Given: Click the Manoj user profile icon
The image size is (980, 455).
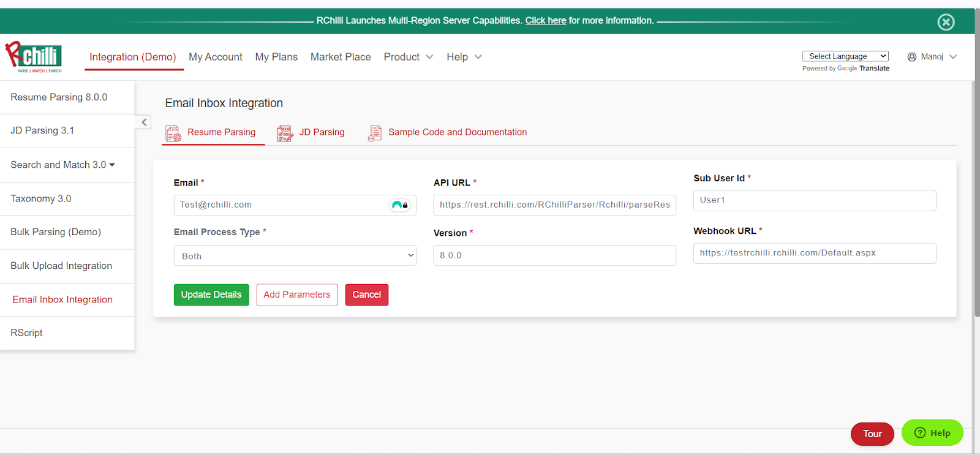Looking at the screenshot, I should (x=912, y=57).
